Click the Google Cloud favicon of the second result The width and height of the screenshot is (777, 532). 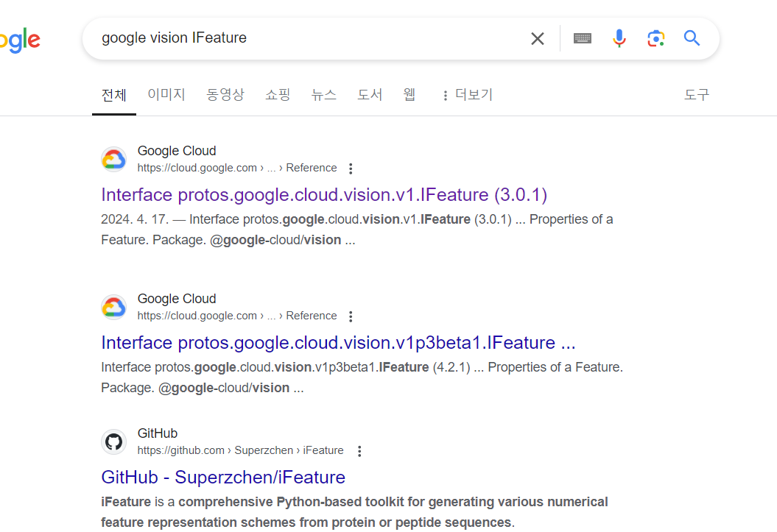(x=114, y=308)
